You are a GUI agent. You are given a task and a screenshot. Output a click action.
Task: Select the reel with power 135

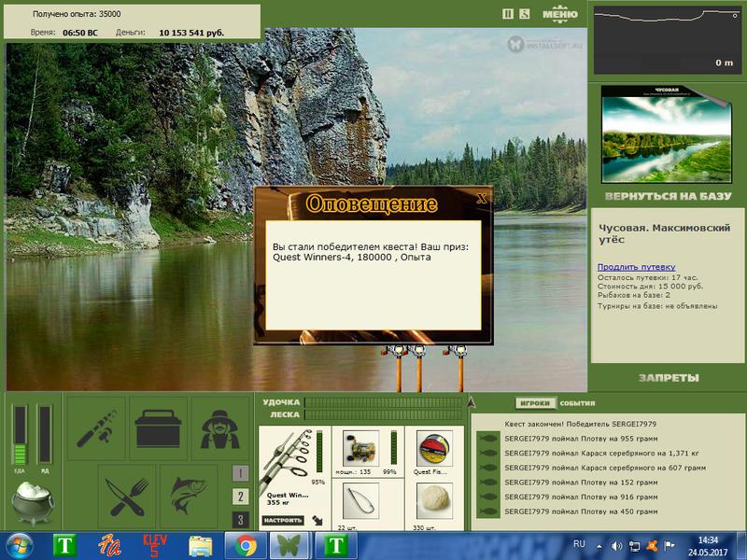(x=360, y=449)
